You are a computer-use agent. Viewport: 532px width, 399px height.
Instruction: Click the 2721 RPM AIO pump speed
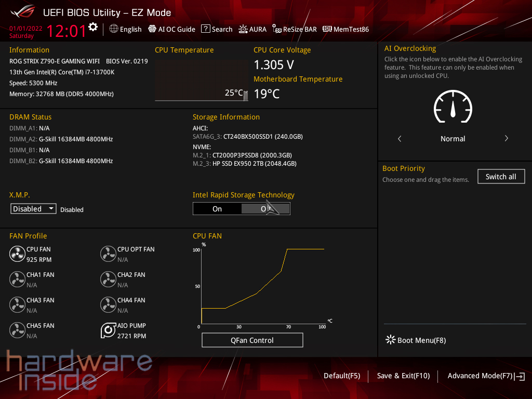coord(131,336)
